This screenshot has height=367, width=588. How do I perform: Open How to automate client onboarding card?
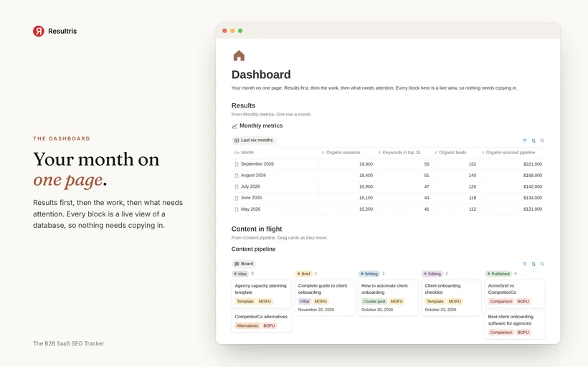(x=388, y=297)
